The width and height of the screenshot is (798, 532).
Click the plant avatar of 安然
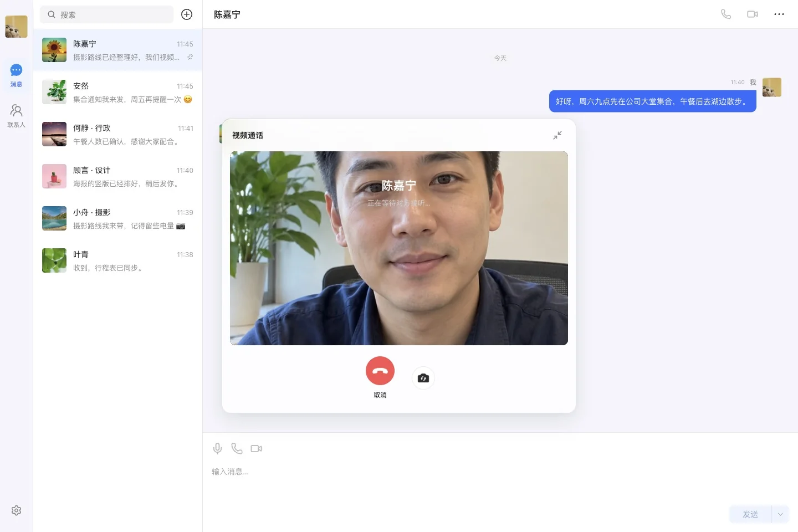click(54, 92)
